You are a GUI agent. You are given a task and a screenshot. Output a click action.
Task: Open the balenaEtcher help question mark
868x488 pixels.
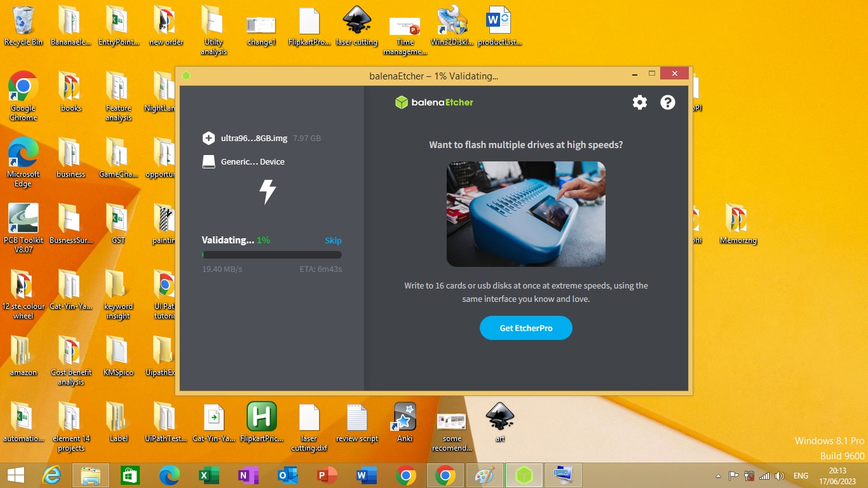coord(668,102)
